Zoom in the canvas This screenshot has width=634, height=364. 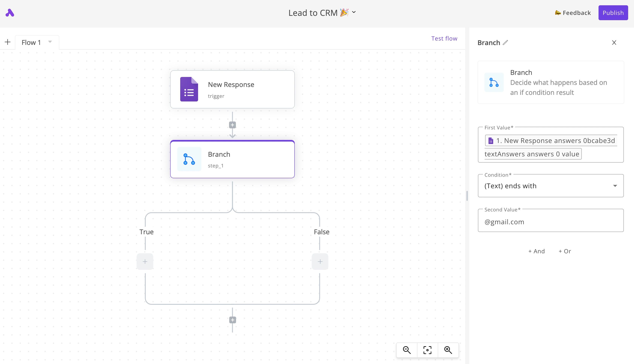click(448, 350)
